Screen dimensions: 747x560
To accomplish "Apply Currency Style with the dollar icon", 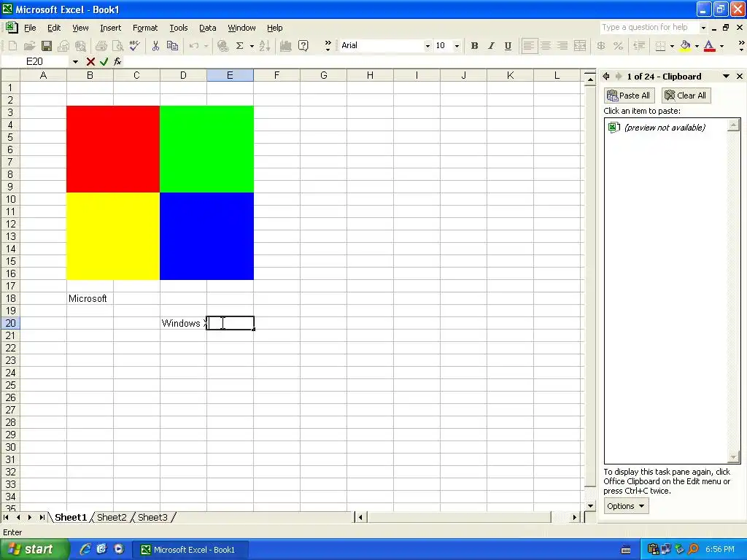I will (601, 46).
